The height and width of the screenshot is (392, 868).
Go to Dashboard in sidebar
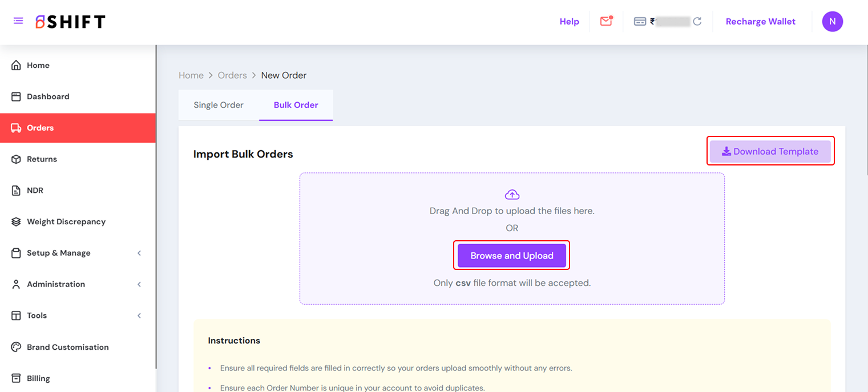48,97
